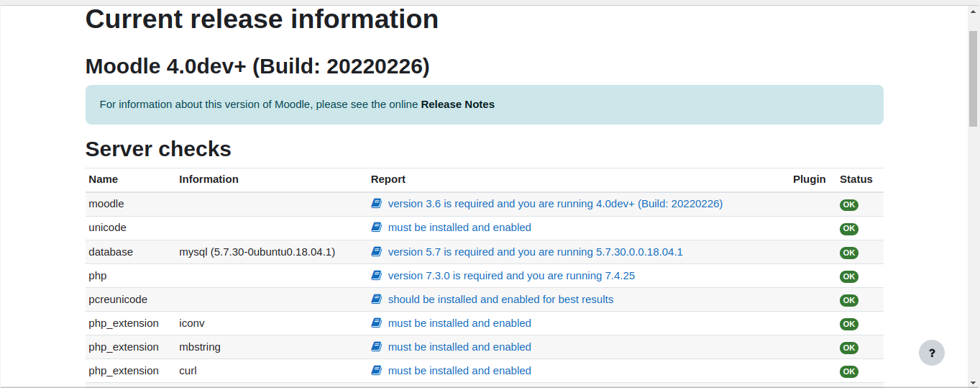980x388 pixels.
Task: Select the 'pcreunicode' name cell
Action: (118, 299)
